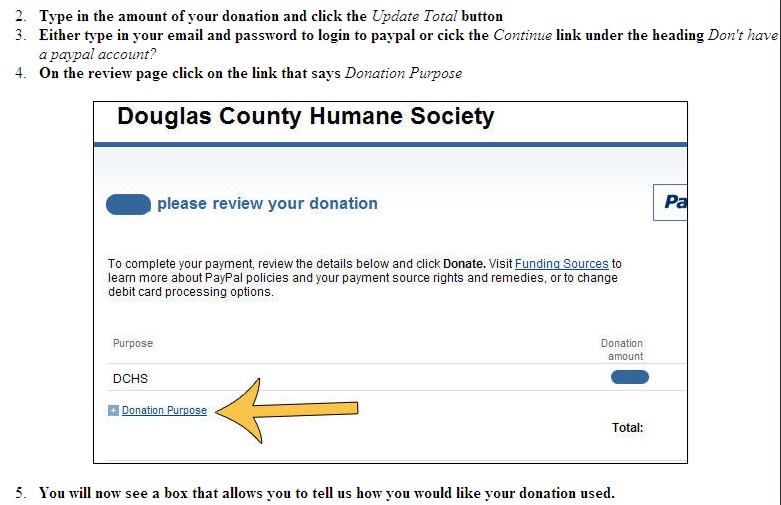This screenshot has width=781, height=505.
Task: Click the Total: label
Action: pos(627,428)
